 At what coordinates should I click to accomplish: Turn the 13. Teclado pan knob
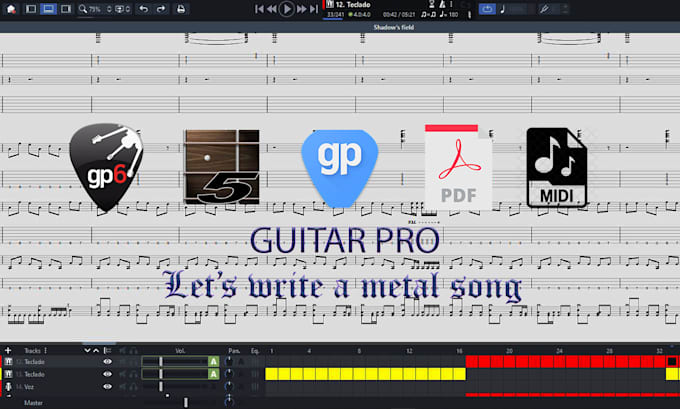pos(229,374)
